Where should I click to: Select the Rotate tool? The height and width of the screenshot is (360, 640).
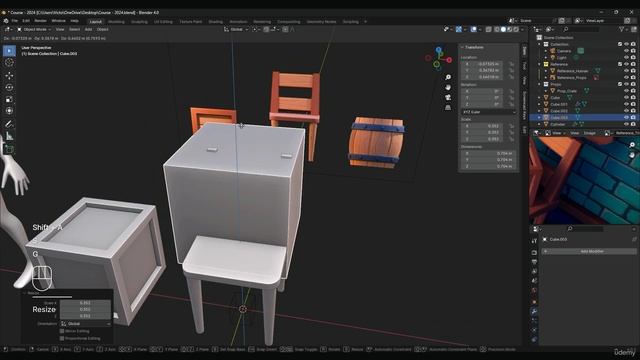(x=9, y=87)
